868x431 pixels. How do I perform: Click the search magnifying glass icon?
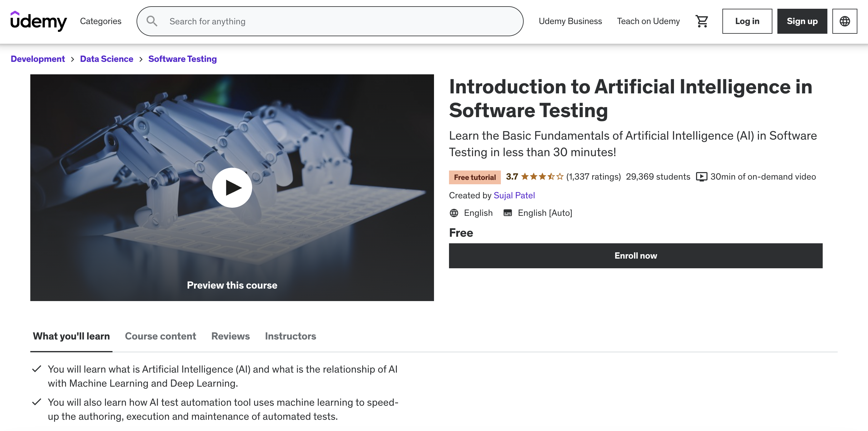(x=152, y=21)
